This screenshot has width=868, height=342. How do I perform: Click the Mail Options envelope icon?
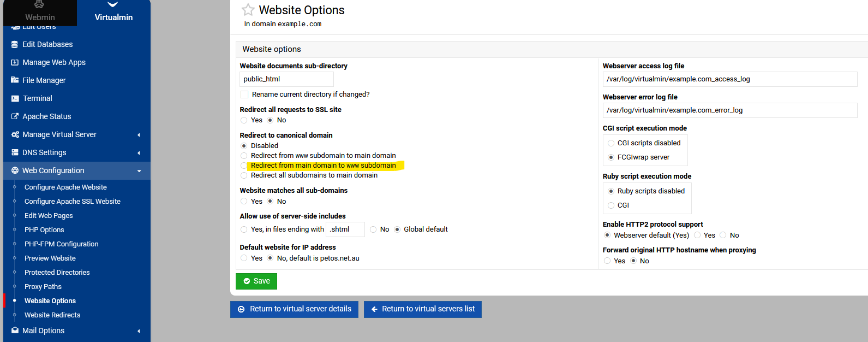(x=15, y=331)
